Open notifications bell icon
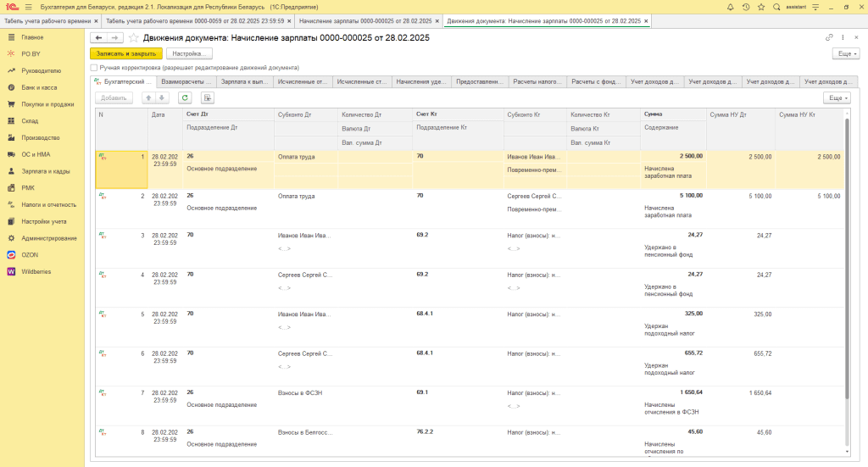 (730, 7)
